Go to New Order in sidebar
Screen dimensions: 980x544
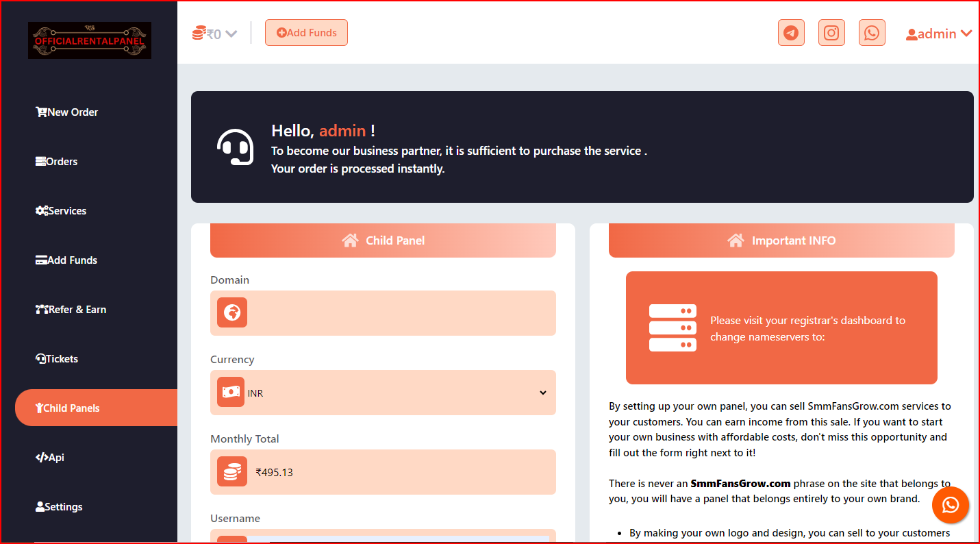click(67, 112)
